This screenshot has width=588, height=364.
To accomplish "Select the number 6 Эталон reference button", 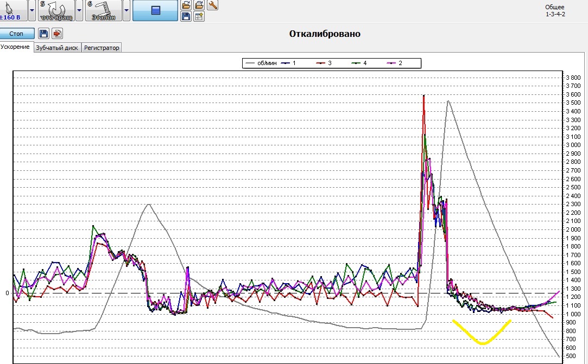I will pos(104,10).
